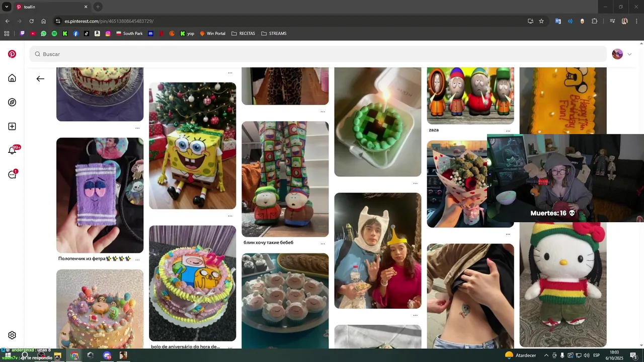Screen dimensions: 644x362
Task: Open Spotify bookmark icon
Action: tap(54, 34)
